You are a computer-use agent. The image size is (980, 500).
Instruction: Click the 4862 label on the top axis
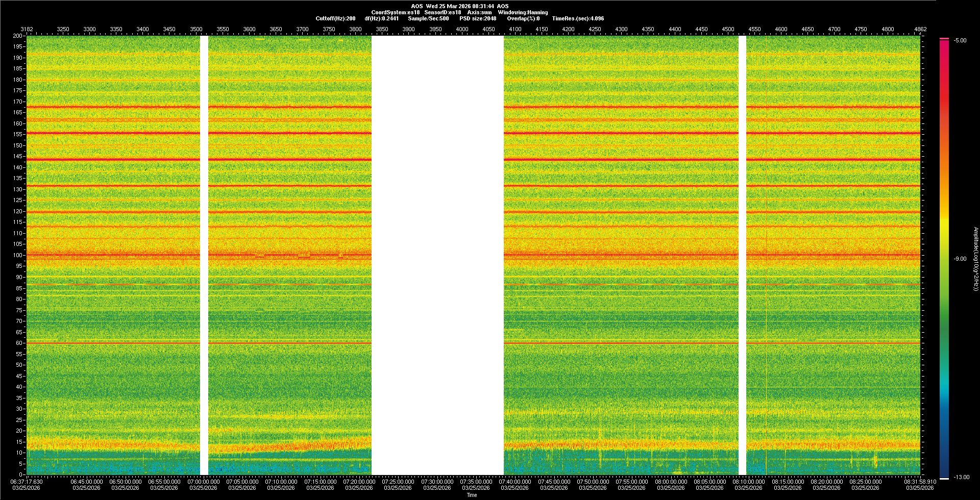tap(920, 29)
